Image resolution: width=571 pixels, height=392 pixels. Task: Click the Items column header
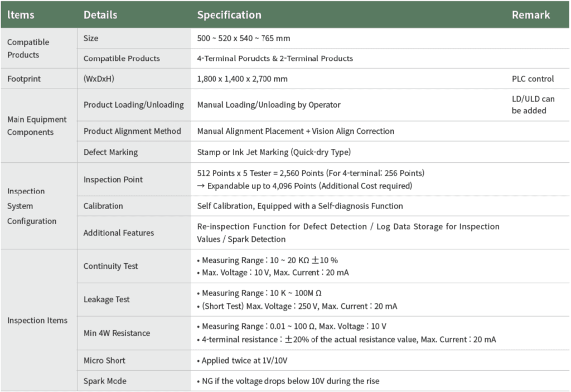pyautogui.click(x=21, y=15)
